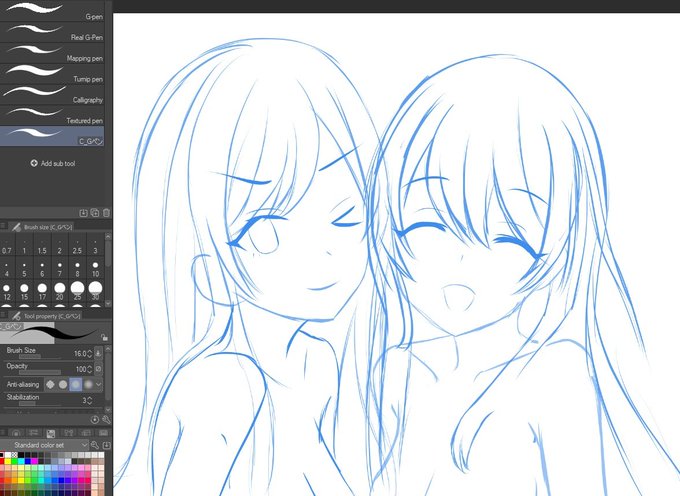This screenshot has width=680, height=496.
Task: Pick the pure yellow swatch in second row
Action: pyautogui.click(x=8, y=461)
